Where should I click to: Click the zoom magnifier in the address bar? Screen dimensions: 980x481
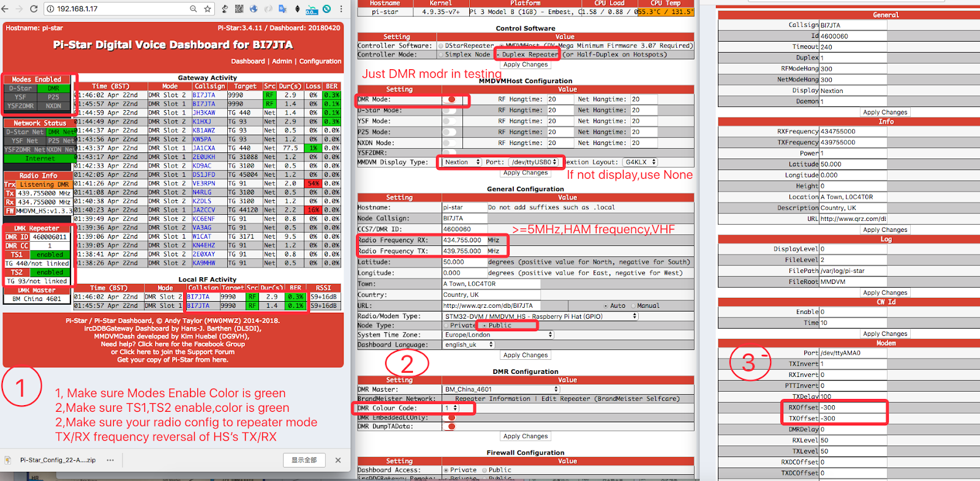pyautogui.click(x=194, y=9)
